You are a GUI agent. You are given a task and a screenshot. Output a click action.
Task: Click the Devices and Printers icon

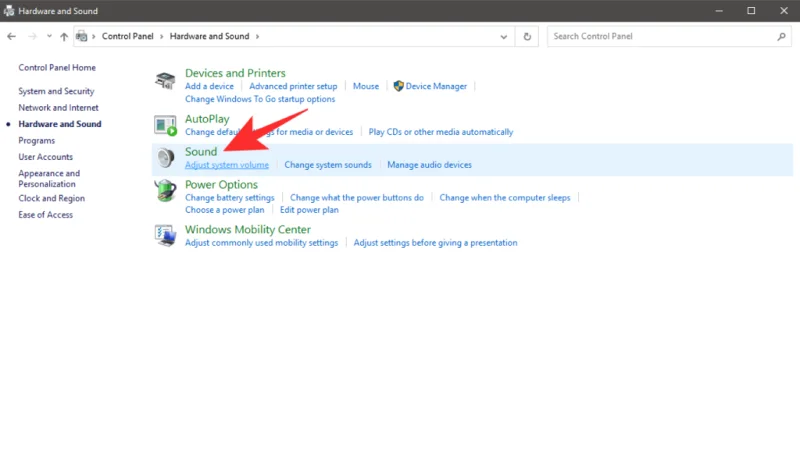166,80
